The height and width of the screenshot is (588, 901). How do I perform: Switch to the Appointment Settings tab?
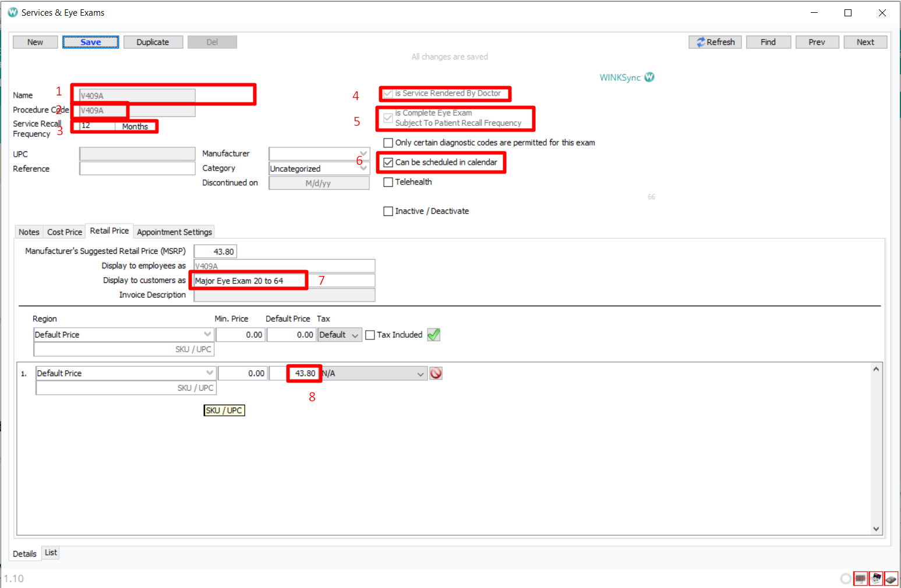(x=174, y=232)
